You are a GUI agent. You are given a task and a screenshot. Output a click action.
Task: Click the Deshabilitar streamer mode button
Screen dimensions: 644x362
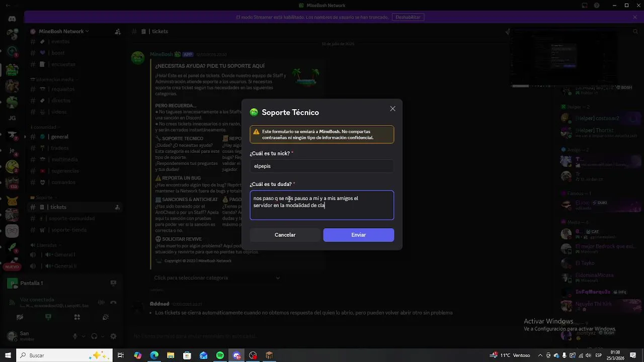(x=408, y=17)
